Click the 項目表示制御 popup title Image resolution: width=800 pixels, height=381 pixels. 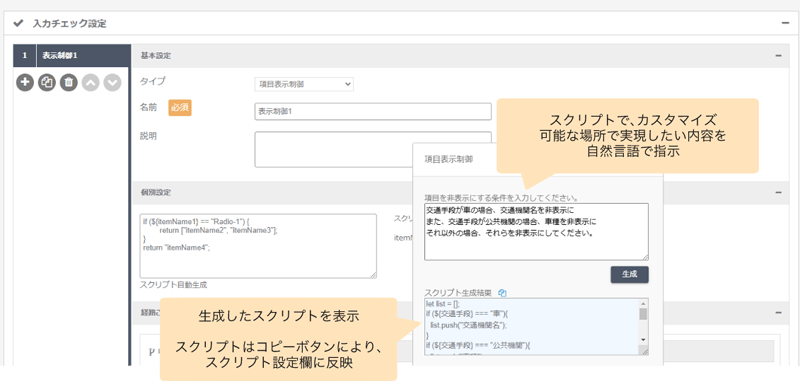[x=448, y=159]
